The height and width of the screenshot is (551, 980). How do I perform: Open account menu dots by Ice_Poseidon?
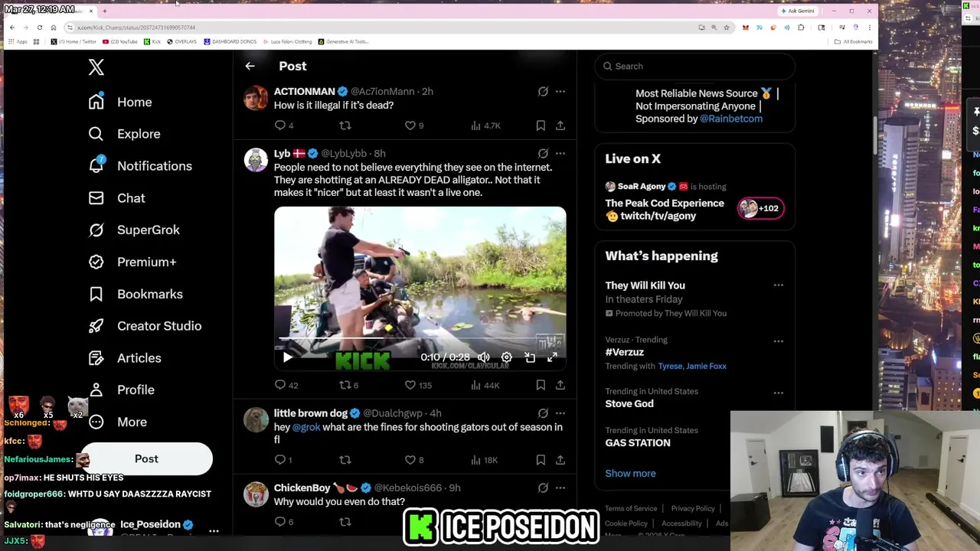214,530
